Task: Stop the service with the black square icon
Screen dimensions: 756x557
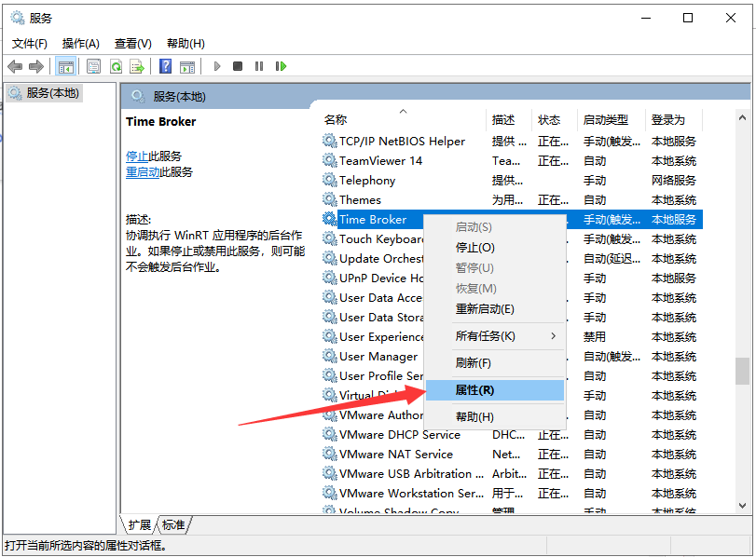Action: 240,65
